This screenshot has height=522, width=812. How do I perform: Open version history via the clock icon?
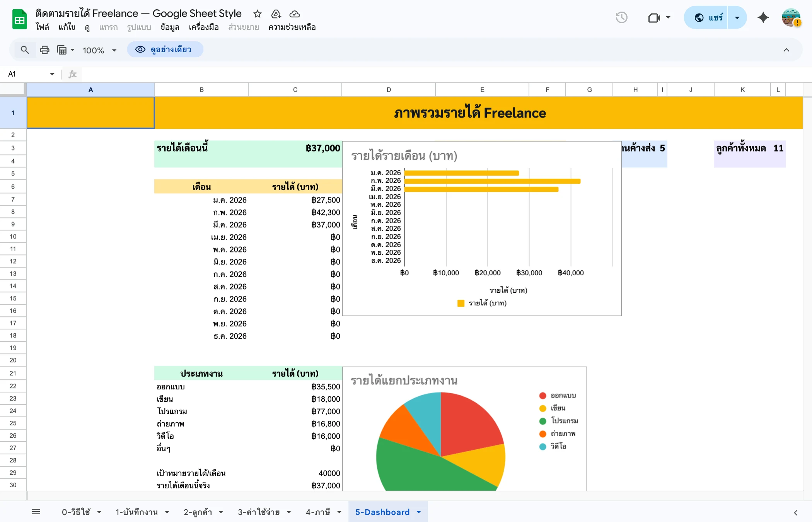[622, 17]
